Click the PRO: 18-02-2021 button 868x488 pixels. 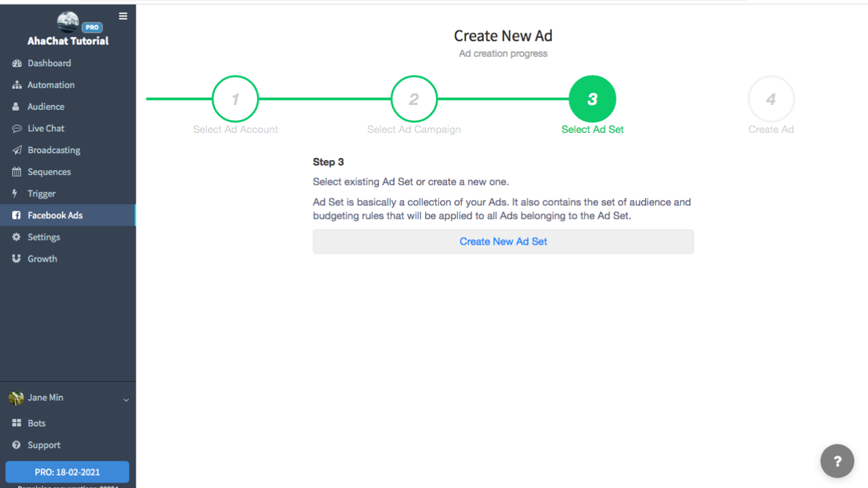[x=67, y=472]
